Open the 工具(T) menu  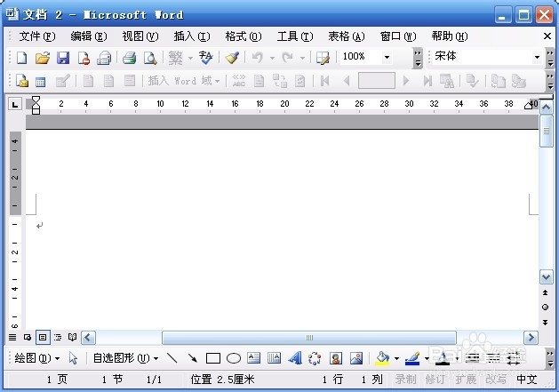(295, 36)
